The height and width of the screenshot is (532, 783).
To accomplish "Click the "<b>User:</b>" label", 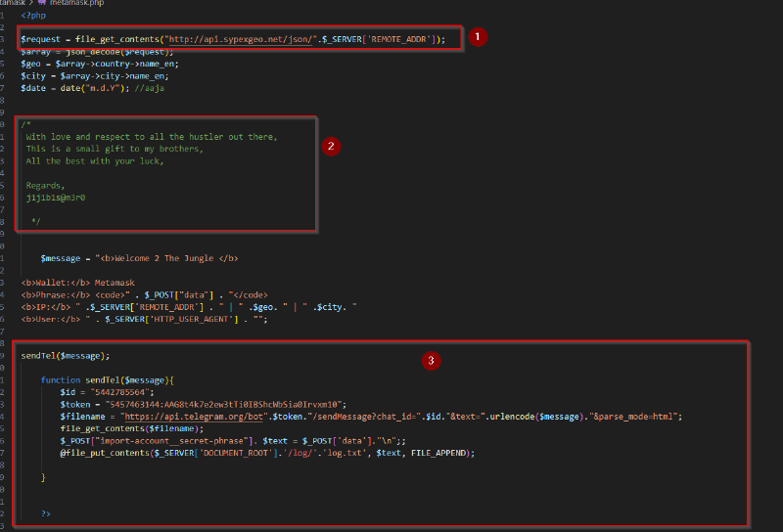I will (51, 320).
